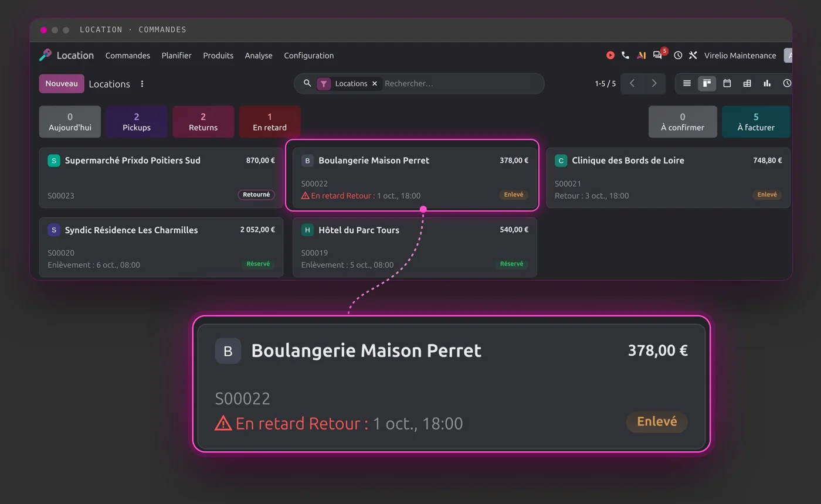Image resolution: width=821 pixels, height=504 pixels.
Task: Switch to calendar view
Action: [x=727, y=83]
